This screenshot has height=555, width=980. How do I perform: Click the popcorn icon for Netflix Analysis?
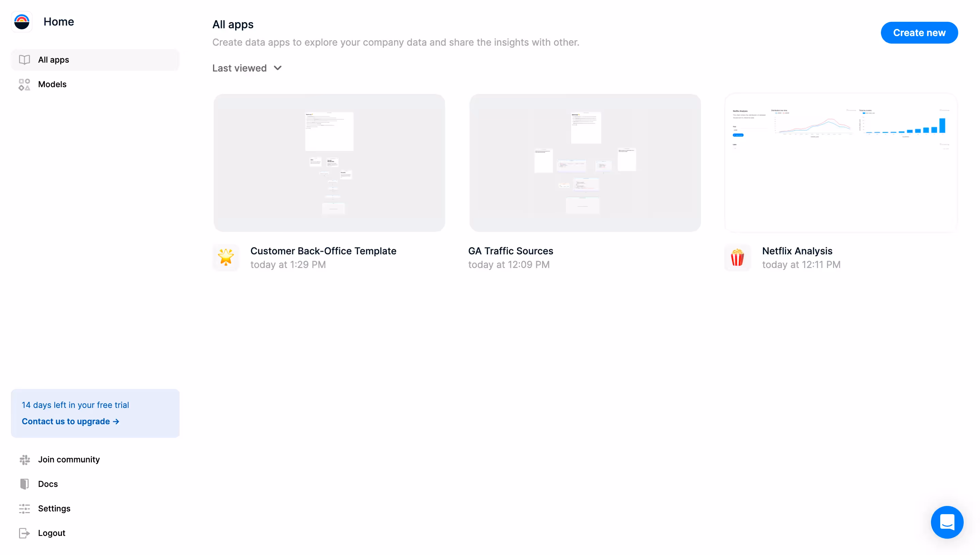click(737, 257)
